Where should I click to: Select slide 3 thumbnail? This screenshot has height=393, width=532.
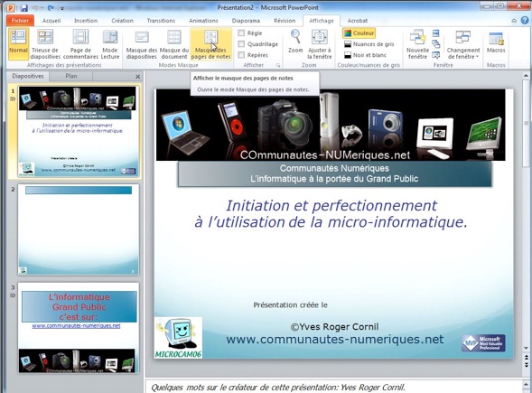pos(79,328)
